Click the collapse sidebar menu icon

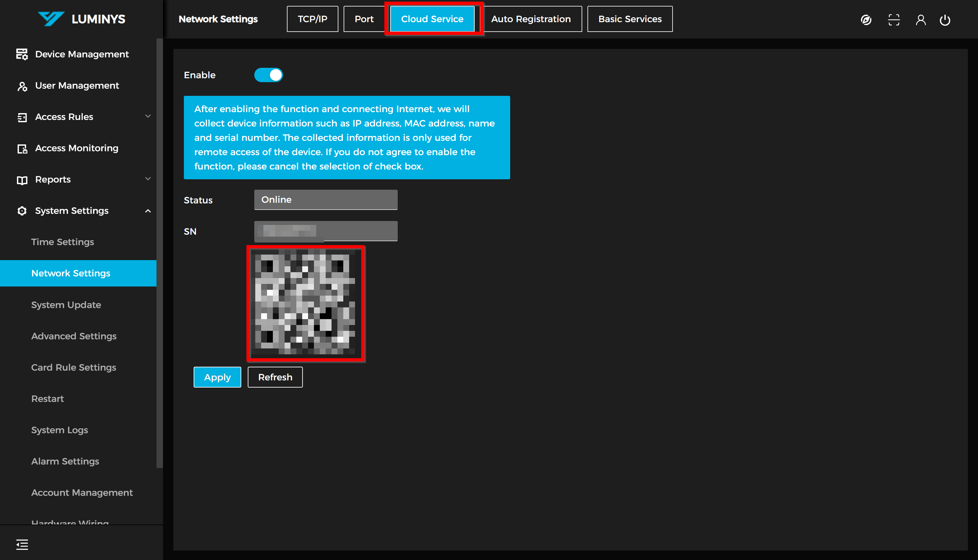(22, 544)
